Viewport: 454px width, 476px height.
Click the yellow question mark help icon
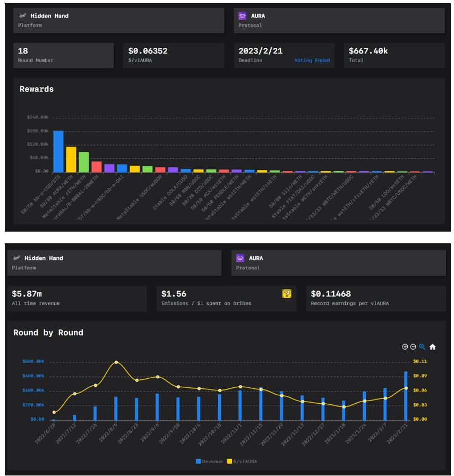(x=286, y=293)
